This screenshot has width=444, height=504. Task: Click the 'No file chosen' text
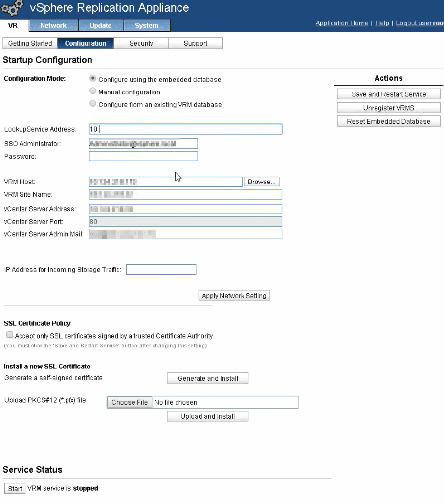(x=176, y=402)
